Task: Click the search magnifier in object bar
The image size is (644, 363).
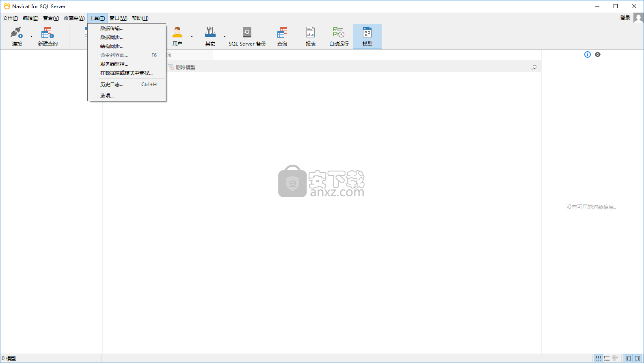Action: pyautogui.click(x=534, y=67)
